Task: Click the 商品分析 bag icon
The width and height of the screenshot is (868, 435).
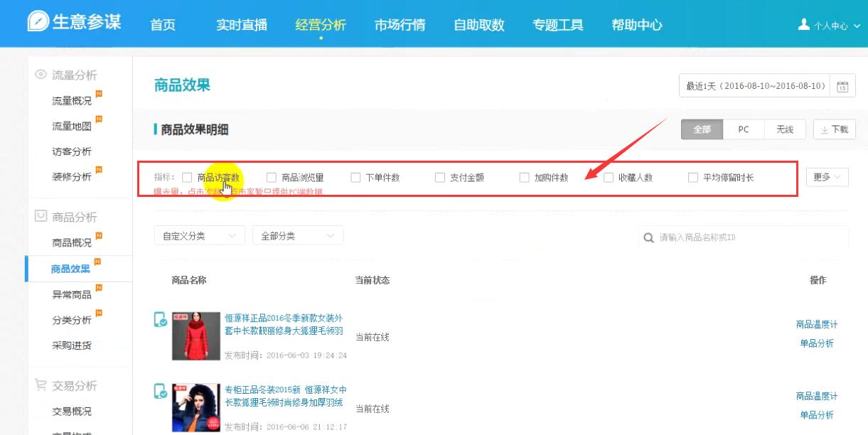Action: tap(41, 217)
